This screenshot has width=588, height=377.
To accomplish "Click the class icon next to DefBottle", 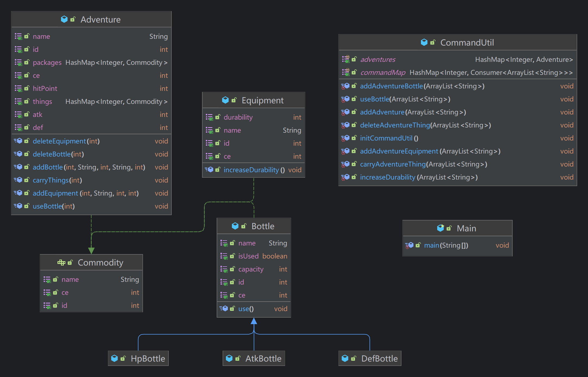I will coord(345,358).
